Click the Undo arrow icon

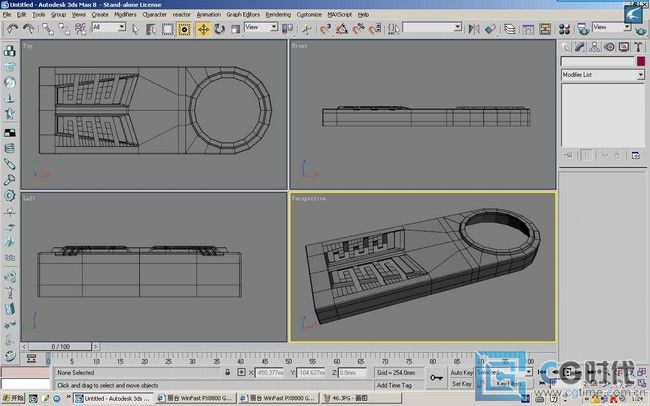12,29
